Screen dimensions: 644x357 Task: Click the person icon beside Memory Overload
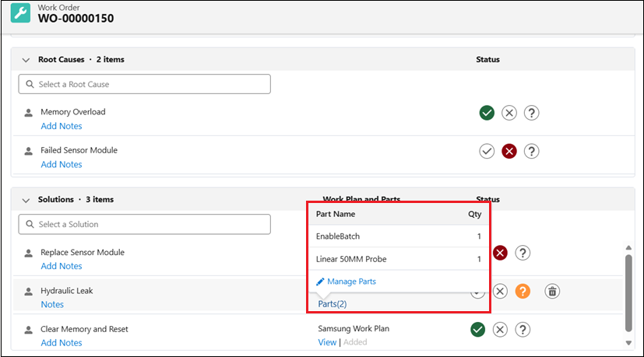click(28, 113)
